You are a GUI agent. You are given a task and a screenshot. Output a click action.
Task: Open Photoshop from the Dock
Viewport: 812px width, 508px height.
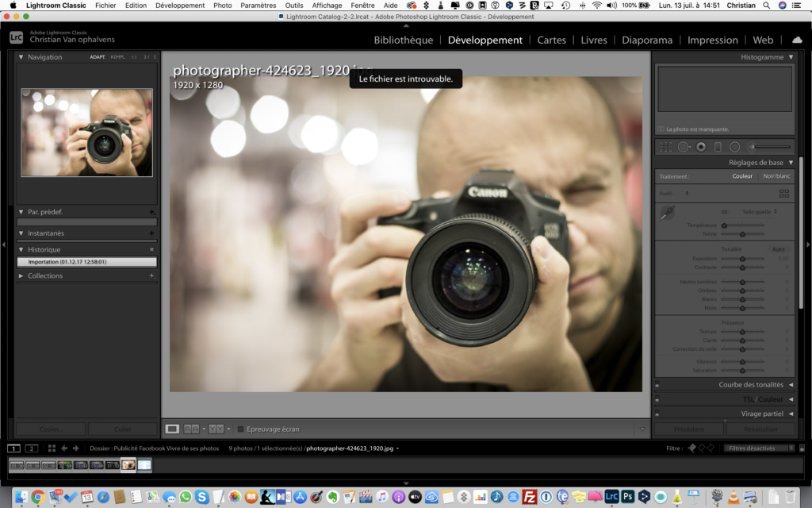(x=628, y=497)
